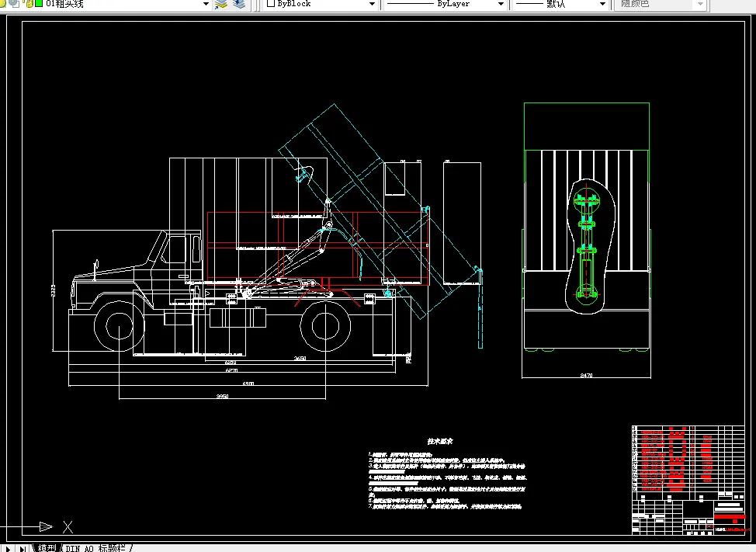Open the ByBlock color dropdown

point(373,4)
